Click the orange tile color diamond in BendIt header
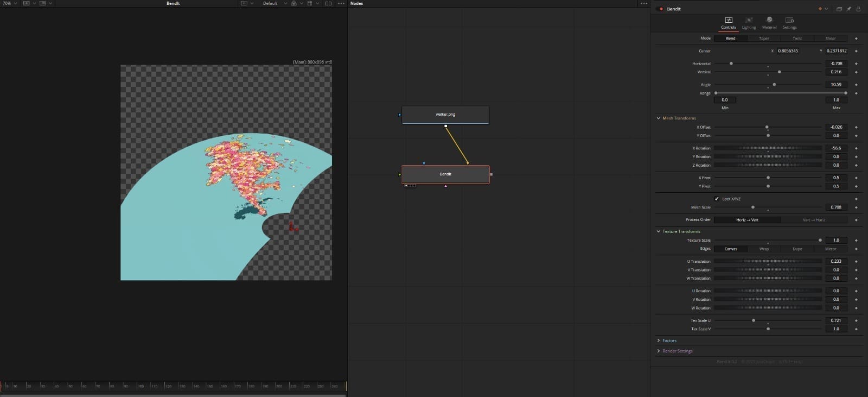Viewport: 868px width, 397px height. click(820, 9)
